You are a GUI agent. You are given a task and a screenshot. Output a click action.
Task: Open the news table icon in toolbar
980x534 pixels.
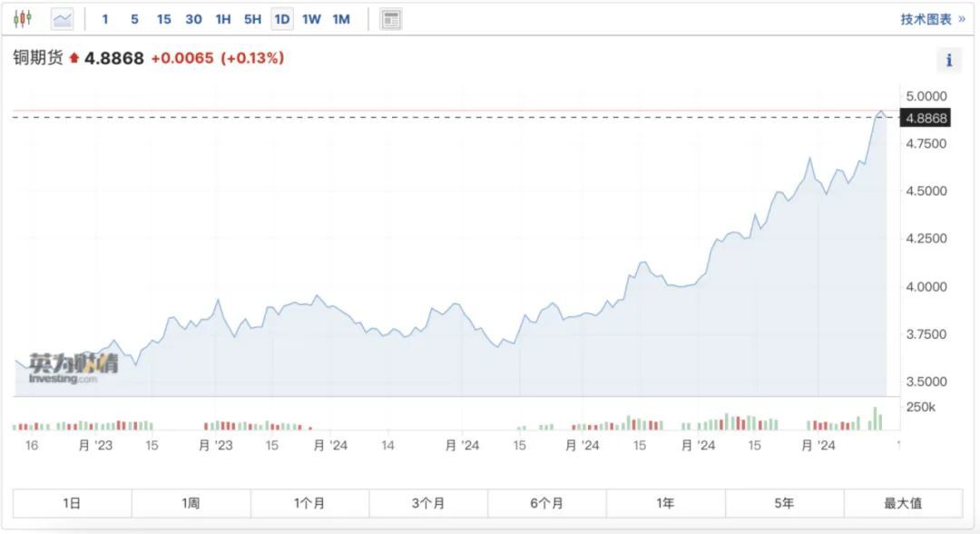391,19
